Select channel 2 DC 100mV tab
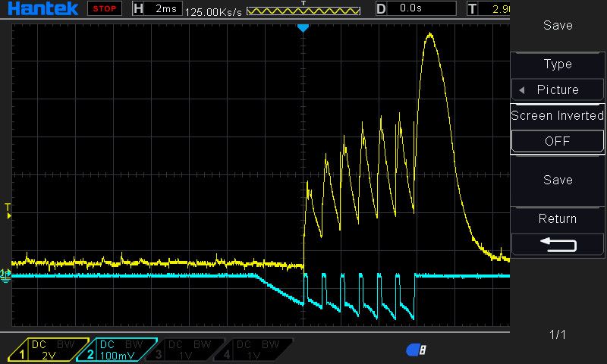607x364 pixels. point(117,350)
